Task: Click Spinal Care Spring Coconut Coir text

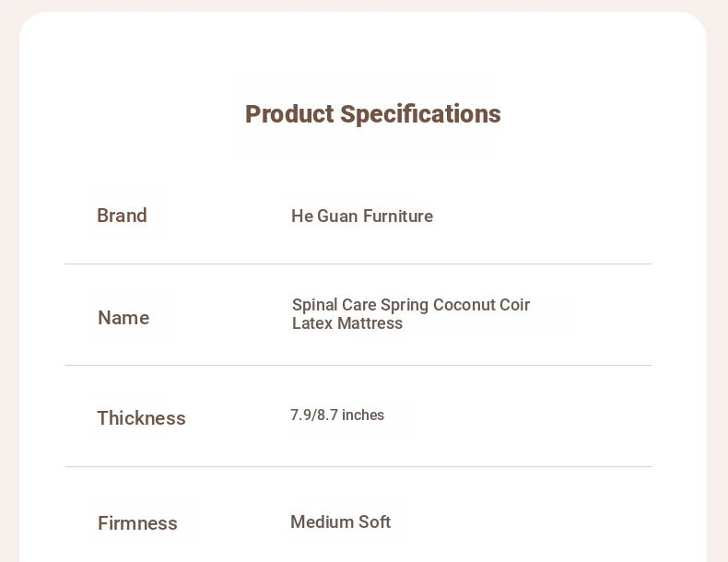Action: [411, 305]
